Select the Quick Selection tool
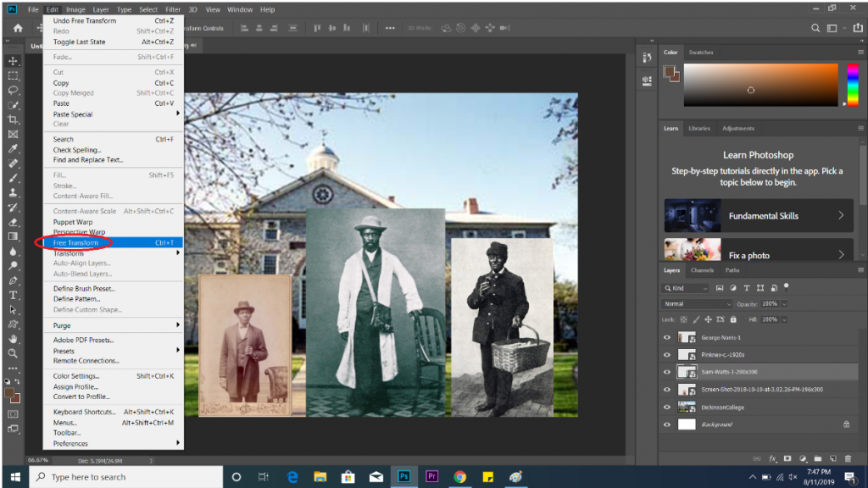 point(13,105)
